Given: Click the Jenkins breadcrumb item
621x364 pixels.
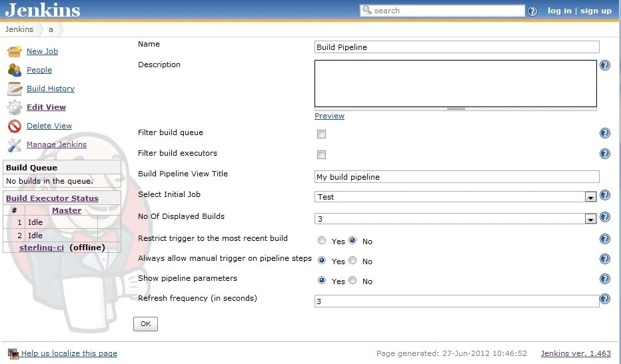Looking at the screenshot, I should tap(19, 29).
